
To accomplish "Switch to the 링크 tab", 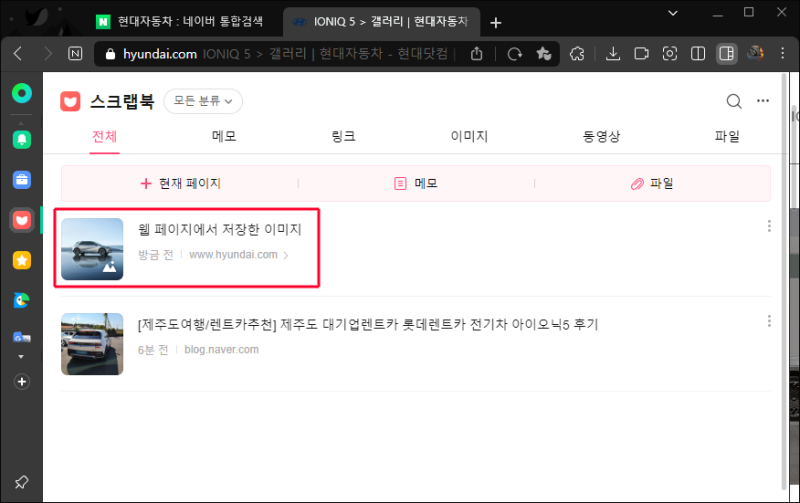I will pos(343,136).
